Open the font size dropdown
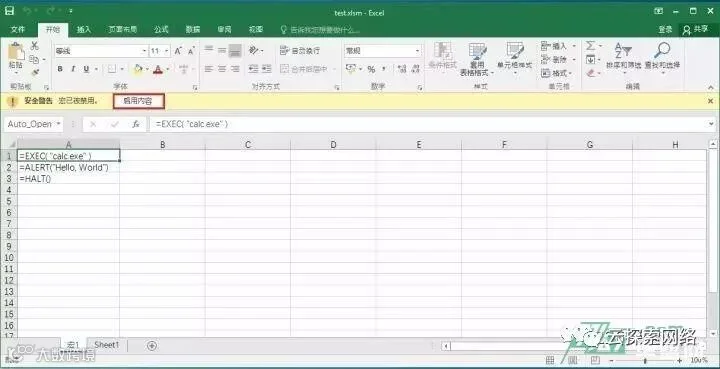This screenshot has width=720, height=369. (x=166, y=51)
